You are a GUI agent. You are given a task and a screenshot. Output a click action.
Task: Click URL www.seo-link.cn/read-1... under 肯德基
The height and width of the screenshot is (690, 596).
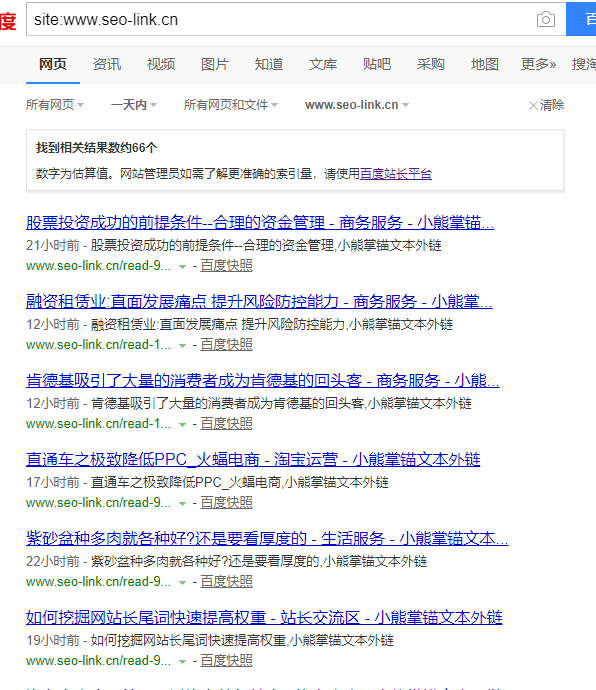coord(98,424)
